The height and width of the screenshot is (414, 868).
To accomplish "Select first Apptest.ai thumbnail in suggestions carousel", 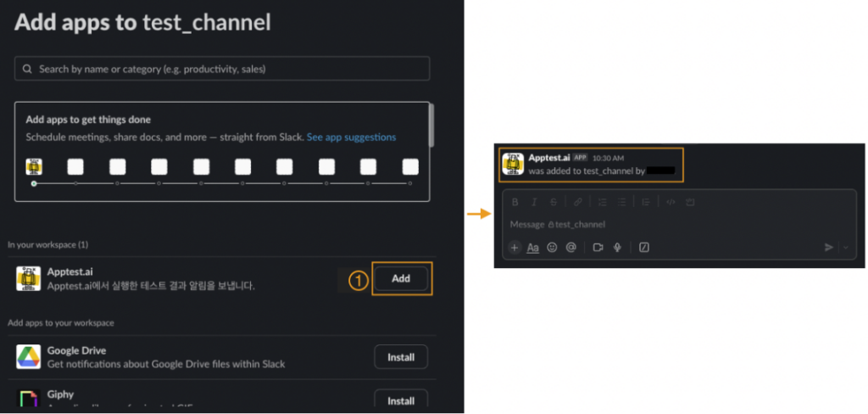I will 34,166.
